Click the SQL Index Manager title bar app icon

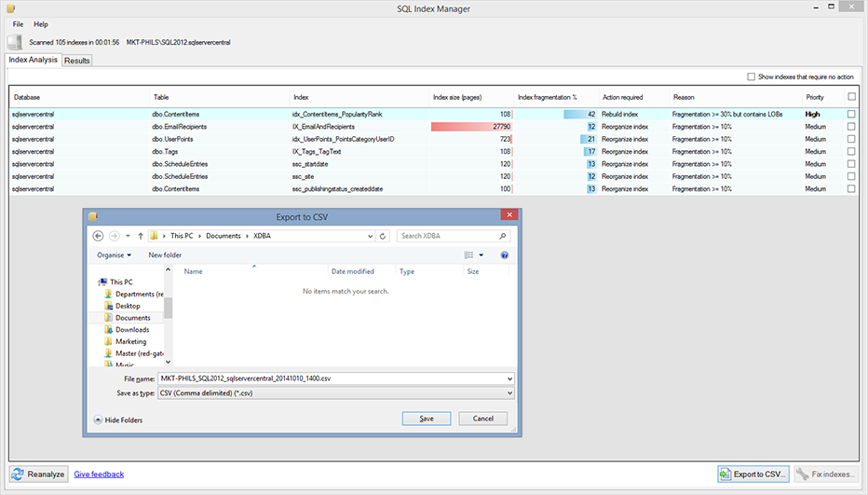coord(10,8)
